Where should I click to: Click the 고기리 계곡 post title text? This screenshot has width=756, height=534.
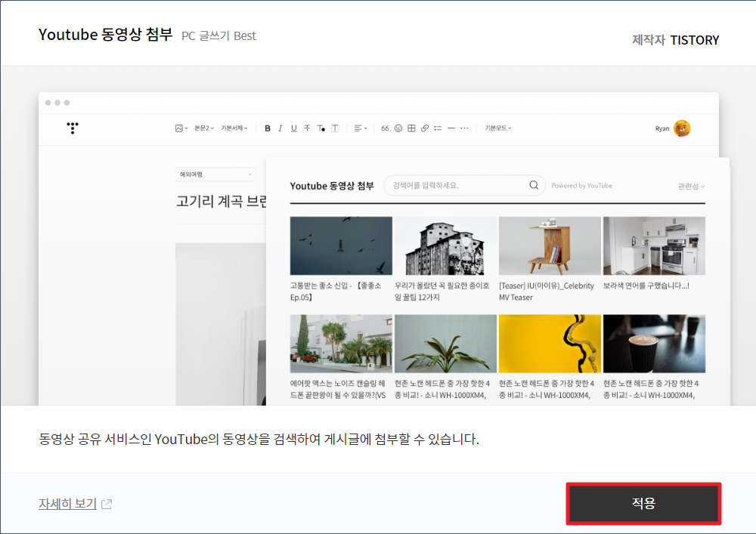pos(222,201)
